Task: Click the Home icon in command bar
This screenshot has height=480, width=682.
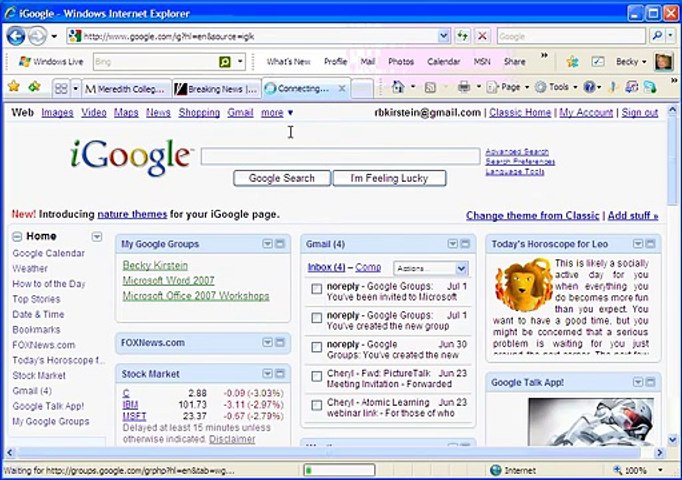Action: coord(398,87)
